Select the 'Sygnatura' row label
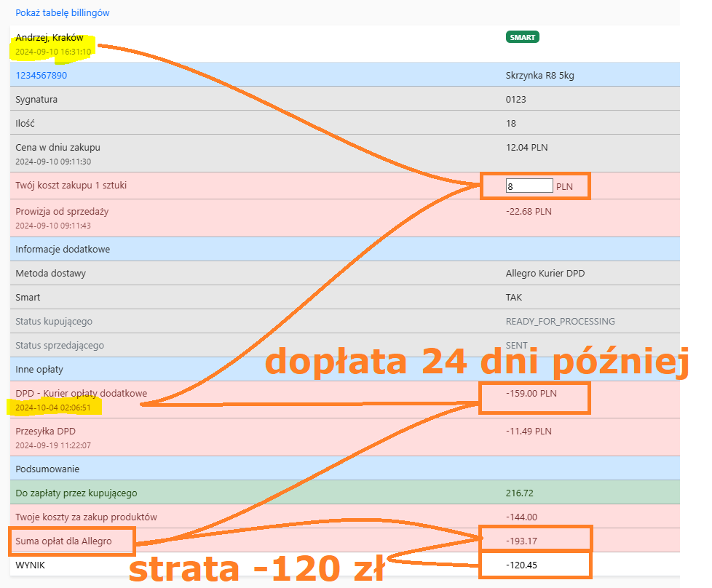The width and height of the screenshot is (712, 588). tap(36, 99)
